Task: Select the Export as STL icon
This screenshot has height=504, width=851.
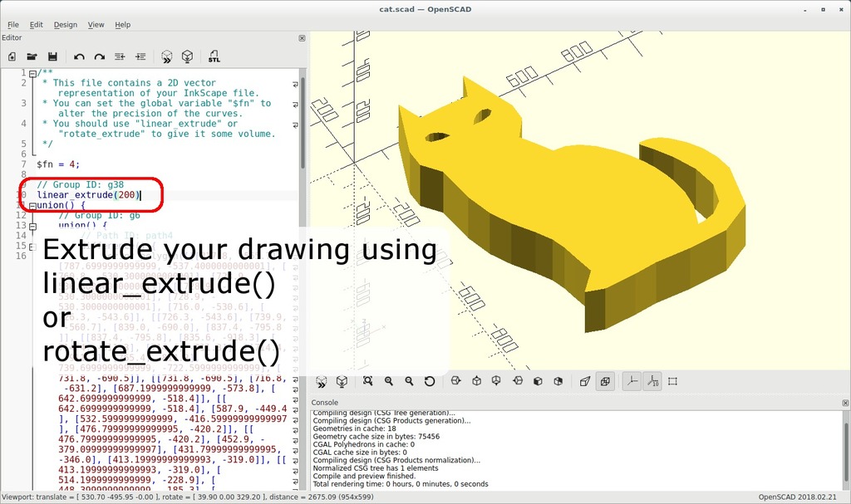Action: (214, 56)
